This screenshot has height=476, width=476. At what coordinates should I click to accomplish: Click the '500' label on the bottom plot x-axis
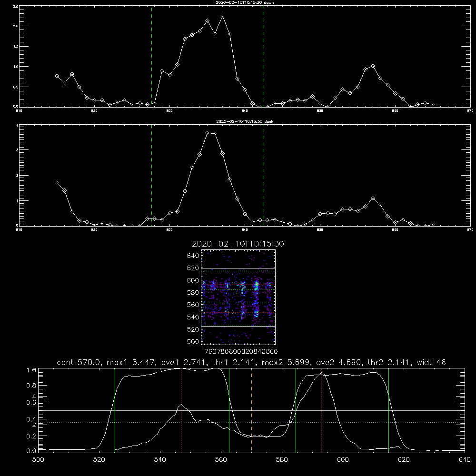38,460
